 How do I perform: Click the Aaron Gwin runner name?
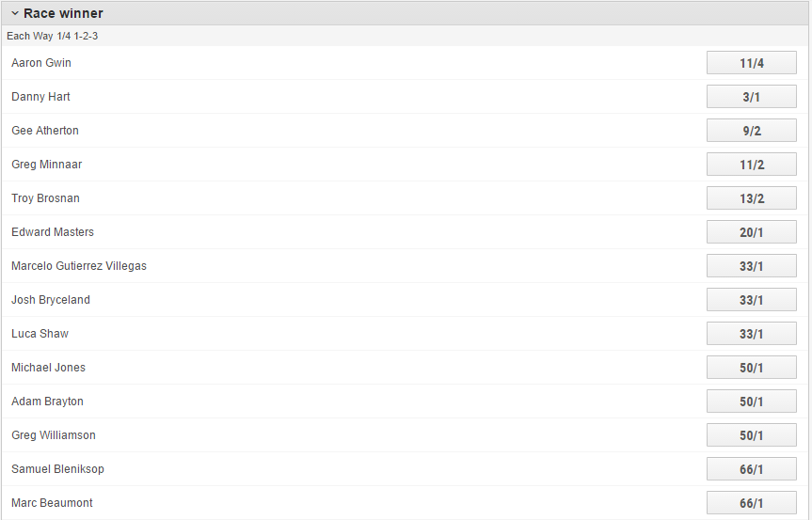(41, 63)
